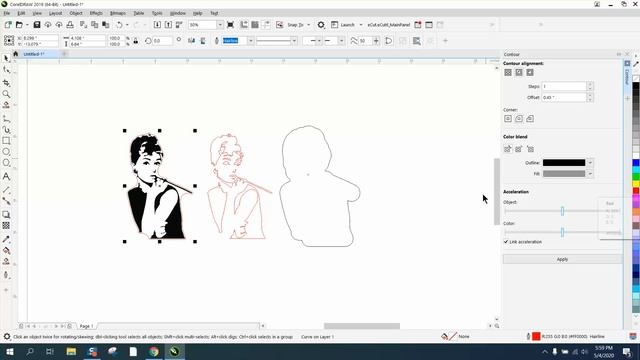Click the add document plus button

[x=64, y=54]
